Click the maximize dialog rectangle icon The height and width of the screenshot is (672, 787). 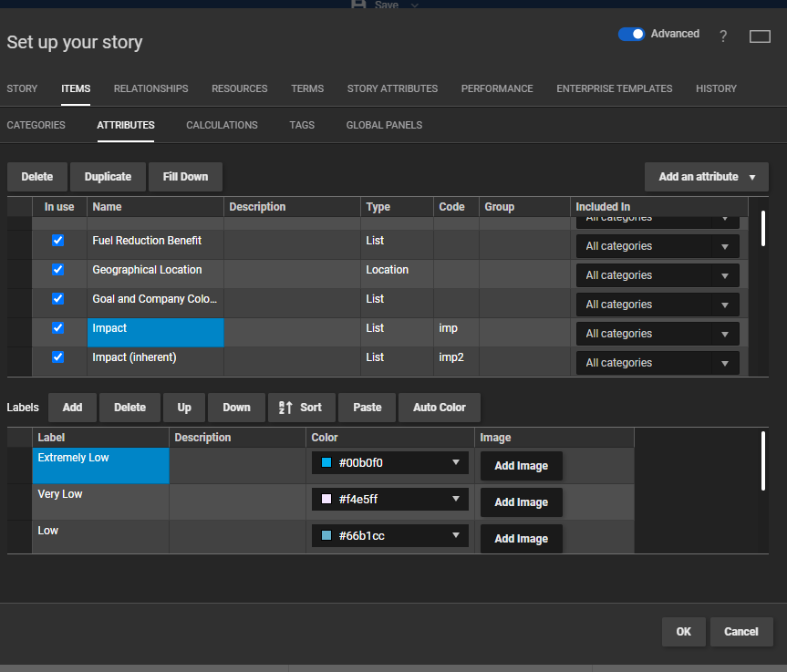(x=760, y=36)
